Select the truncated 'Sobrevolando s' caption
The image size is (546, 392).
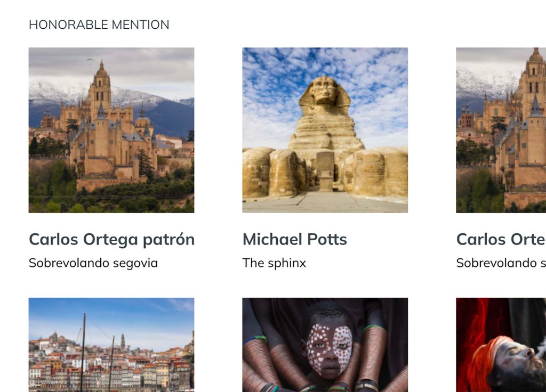click(x=501, y=263)
